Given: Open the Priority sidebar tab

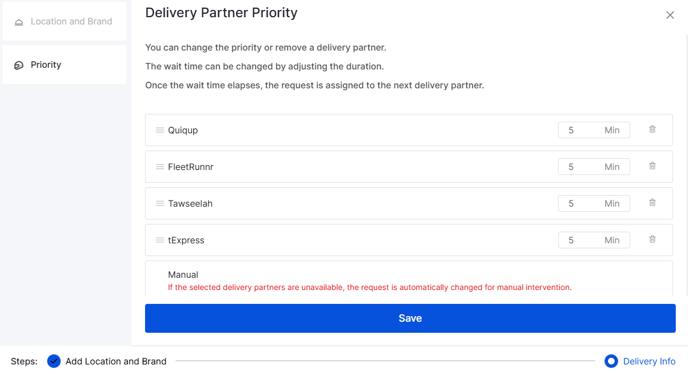Looking at the screenshot, I should (64, 64).
